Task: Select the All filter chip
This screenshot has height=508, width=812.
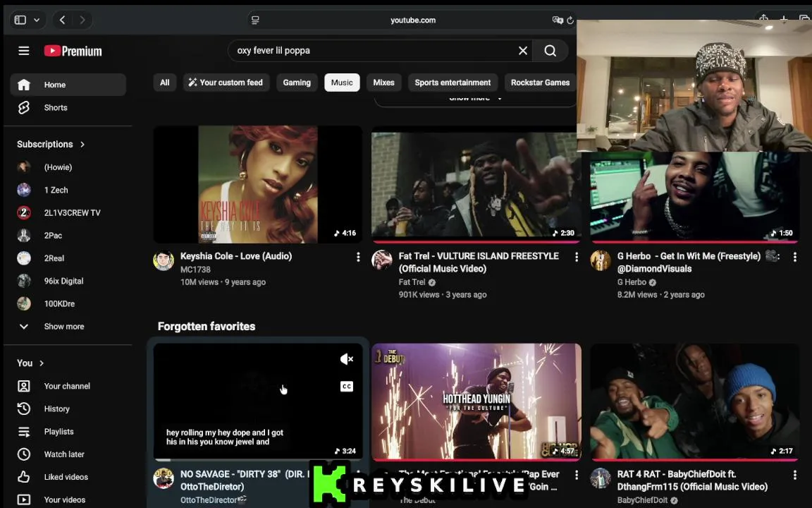Action: (x=165, y=83)
